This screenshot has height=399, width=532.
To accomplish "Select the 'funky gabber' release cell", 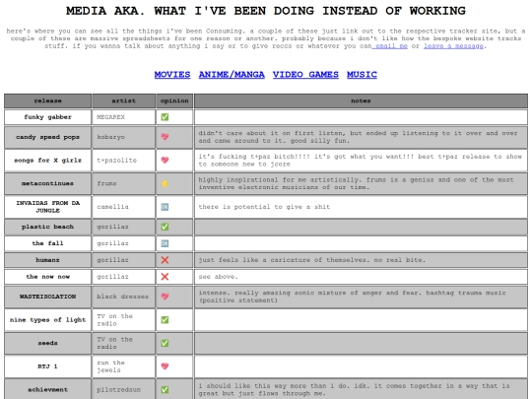I will click(48, 117).
